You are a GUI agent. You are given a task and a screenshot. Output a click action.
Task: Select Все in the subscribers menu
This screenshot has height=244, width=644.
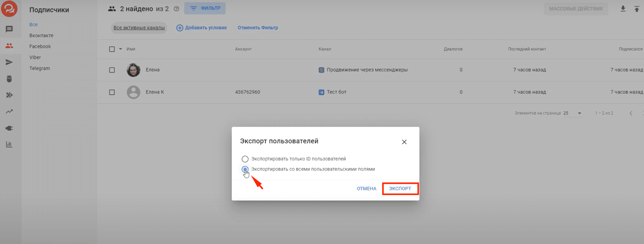point(33,25)
